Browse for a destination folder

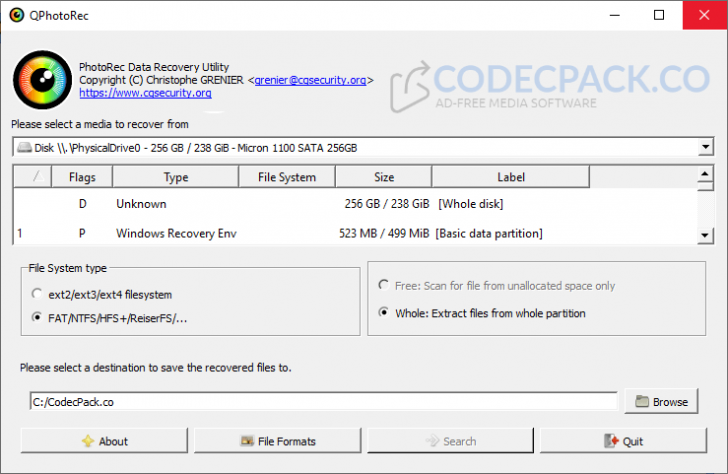662,402
